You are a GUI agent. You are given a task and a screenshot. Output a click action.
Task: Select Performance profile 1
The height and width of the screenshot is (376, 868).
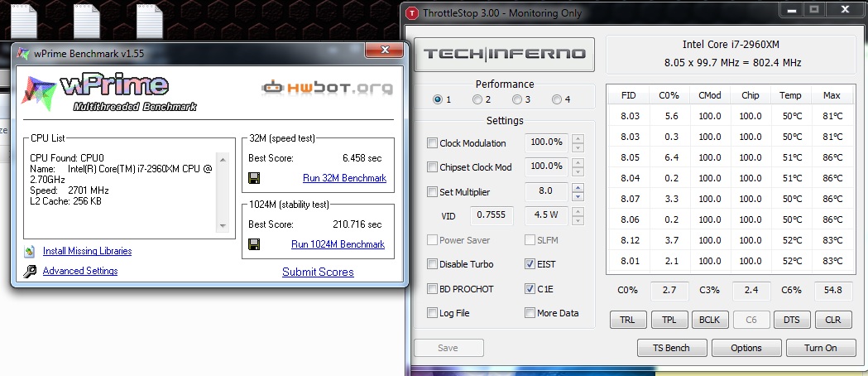point(438,99)
